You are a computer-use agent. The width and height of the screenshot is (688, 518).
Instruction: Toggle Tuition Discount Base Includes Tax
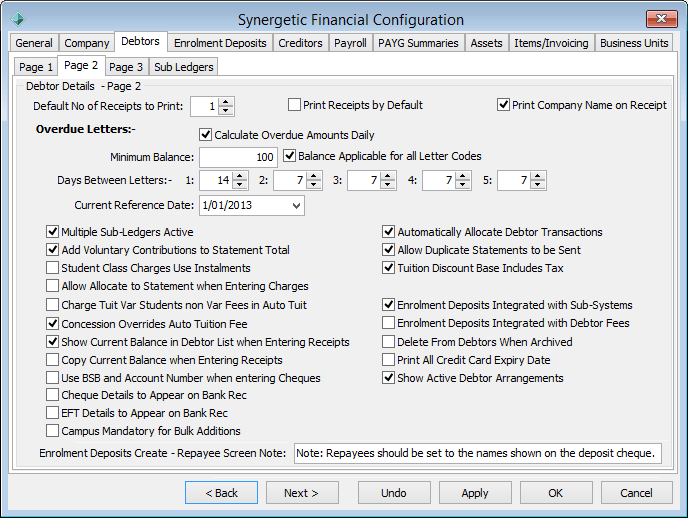pyautogui.click(x=388, y=268)
